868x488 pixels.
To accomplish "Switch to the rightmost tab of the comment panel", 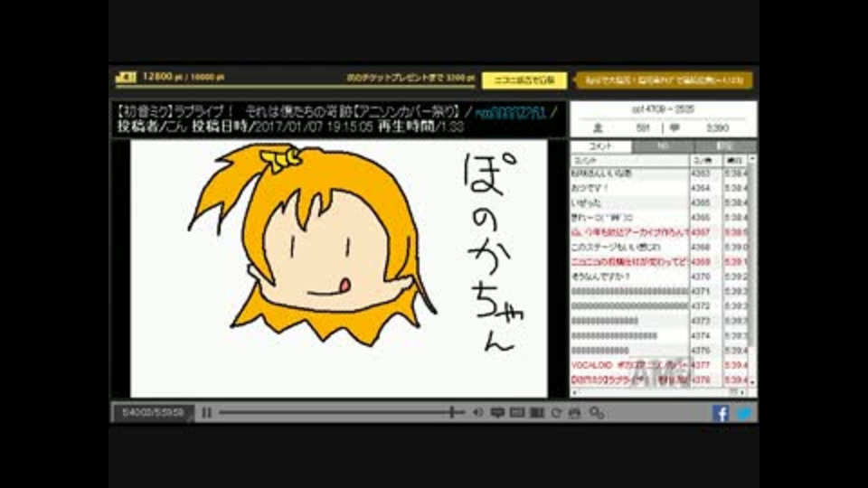I will (x=724, y=146).
